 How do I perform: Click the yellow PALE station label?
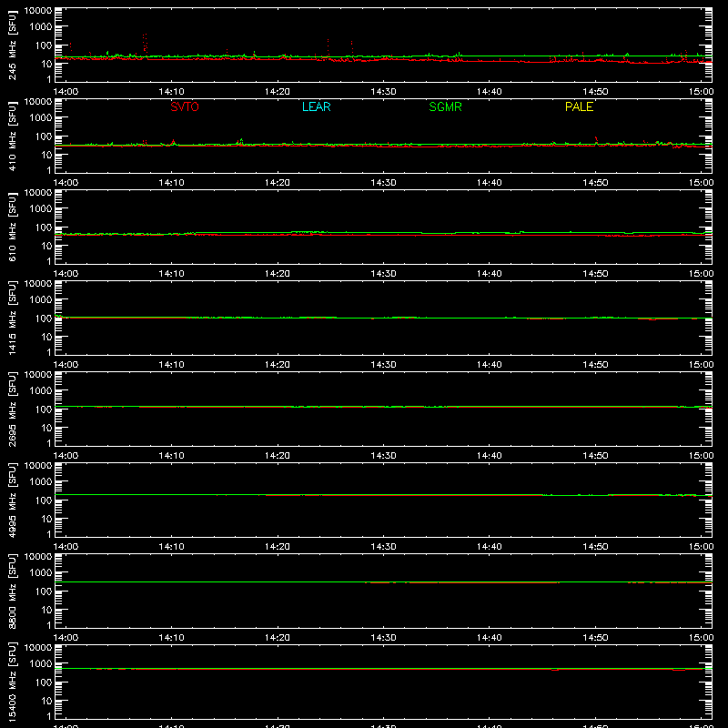click(579, 106)
